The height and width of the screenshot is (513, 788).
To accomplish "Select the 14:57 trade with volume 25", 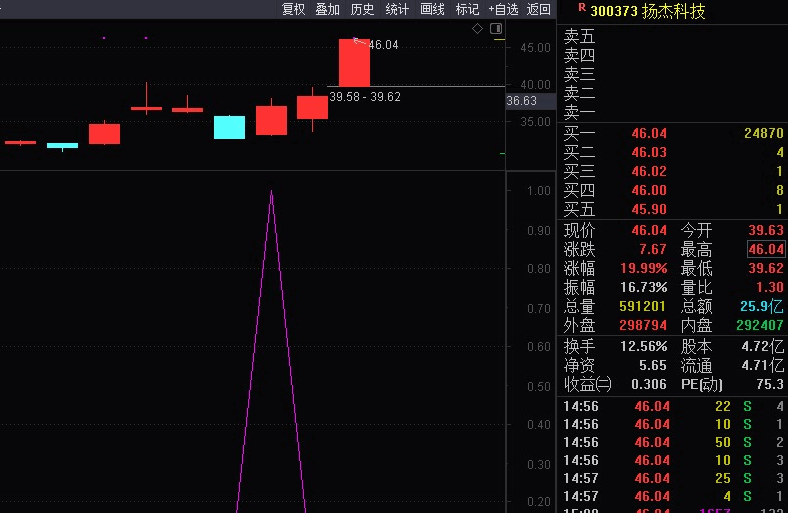I will [x=672, y=478].
